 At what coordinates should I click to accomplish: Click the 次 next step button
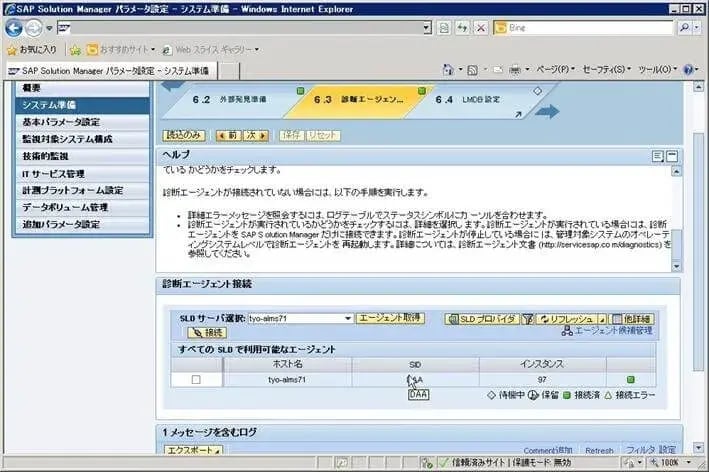(256, 135)
